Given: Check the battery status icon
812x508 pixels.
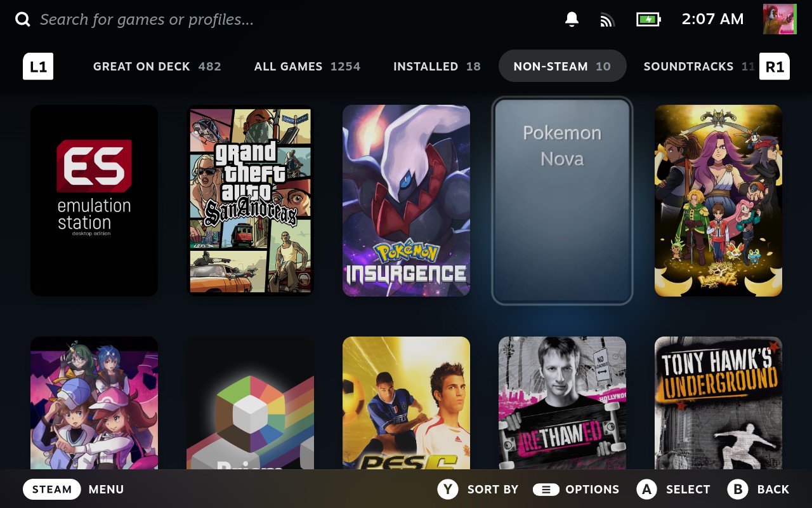Looking at the screenshot, I should pos(648,20).
